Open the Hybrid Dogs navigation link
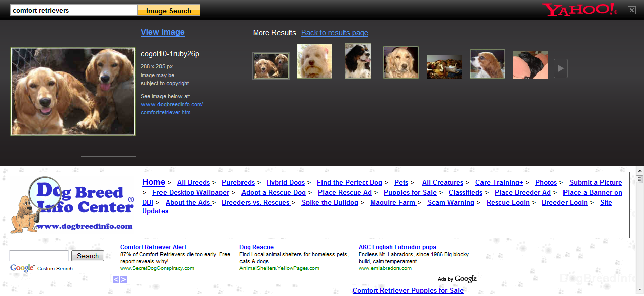The height and width of the screenshot is (296, 644). pyautogui.click(x=286, y=182)
